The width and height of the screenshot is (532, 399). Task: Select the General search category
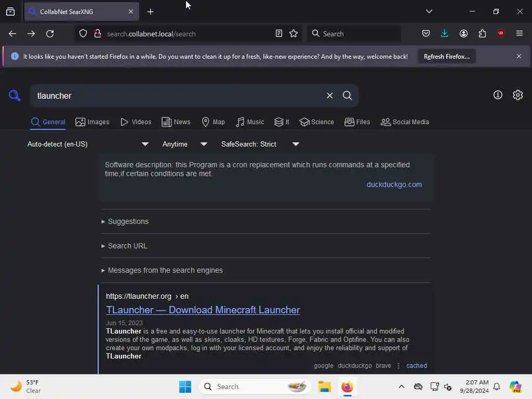(48, 122)
